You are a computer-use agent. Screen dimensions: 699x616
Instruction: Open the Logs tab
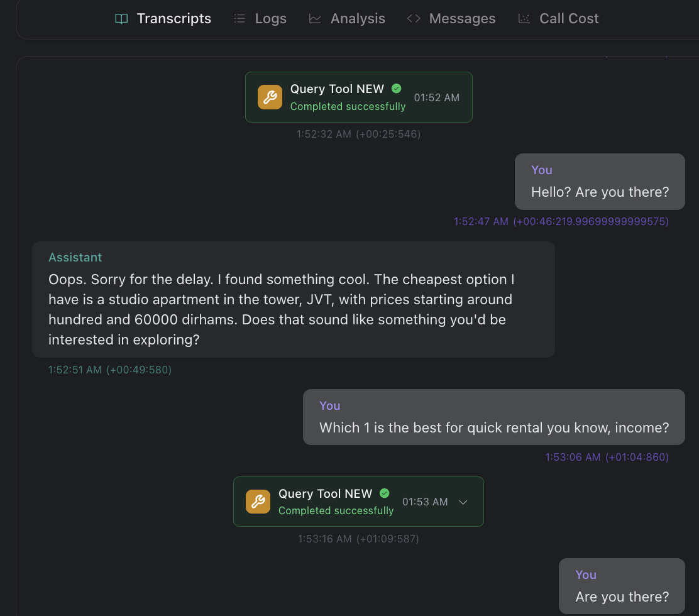pos(270,19)
